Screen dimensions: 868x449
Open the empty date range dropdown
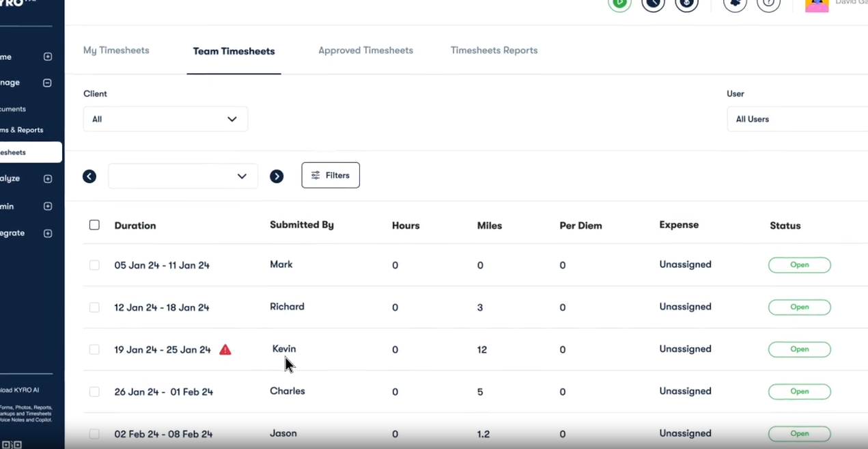tap(183, 176)
